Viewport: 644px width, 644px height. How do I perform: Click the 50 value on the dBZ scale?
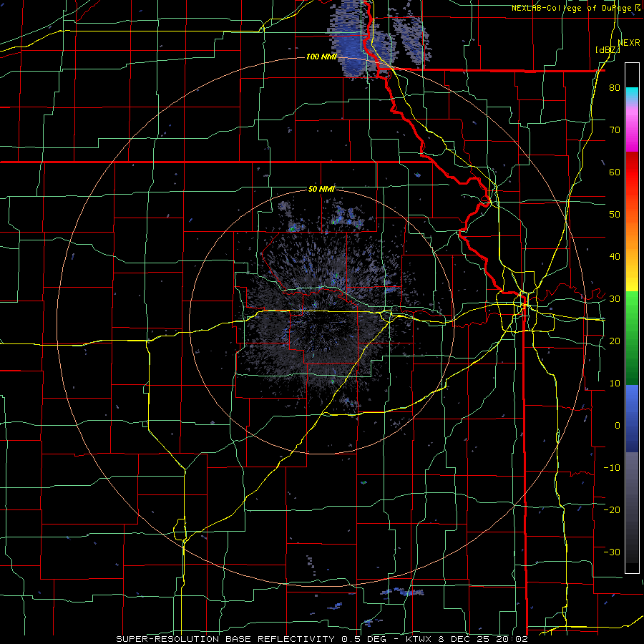tap(615, 215)
